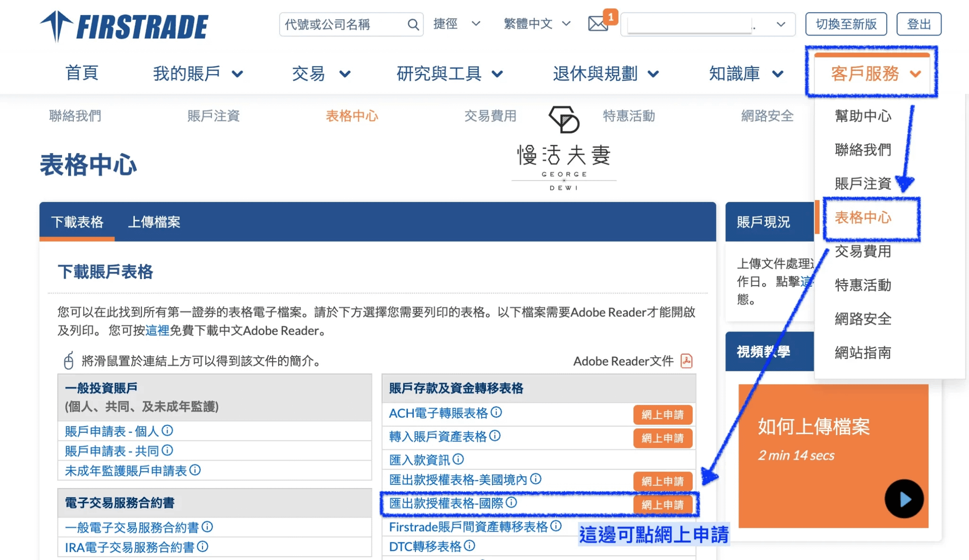969x560 pixels.
Task: Select 網路安全 in the dropdown menu
Action: tap(863, 319)
